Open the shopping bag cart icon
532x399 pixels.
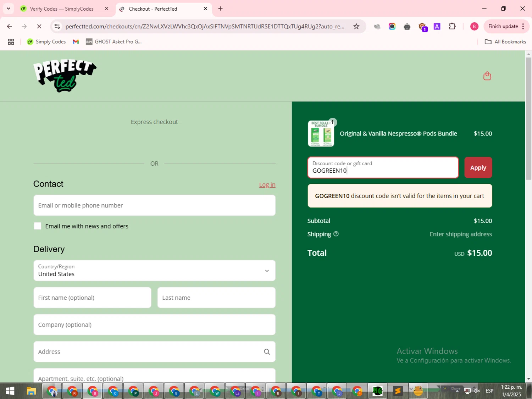click(x=487, y=76)
